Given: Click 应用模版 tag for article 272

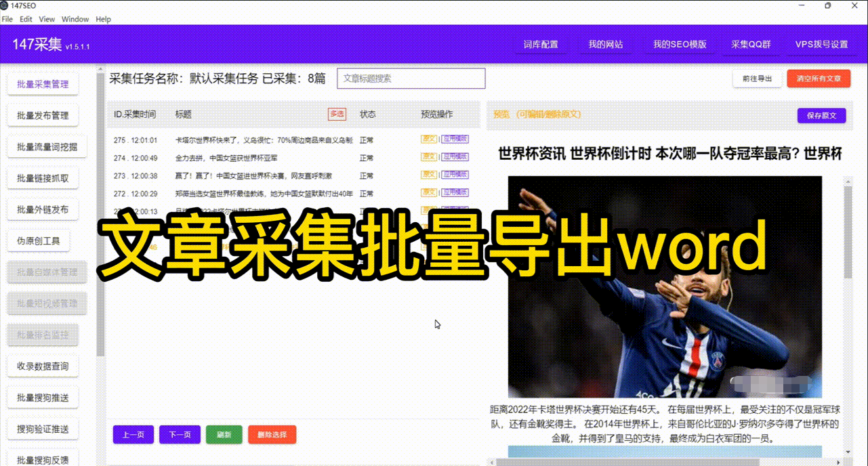Looking at the screenshot, I should (x=455, y=193).
